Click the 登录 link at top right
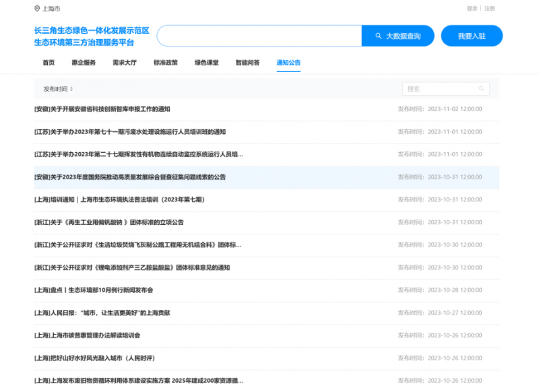 tap(472, 9)
